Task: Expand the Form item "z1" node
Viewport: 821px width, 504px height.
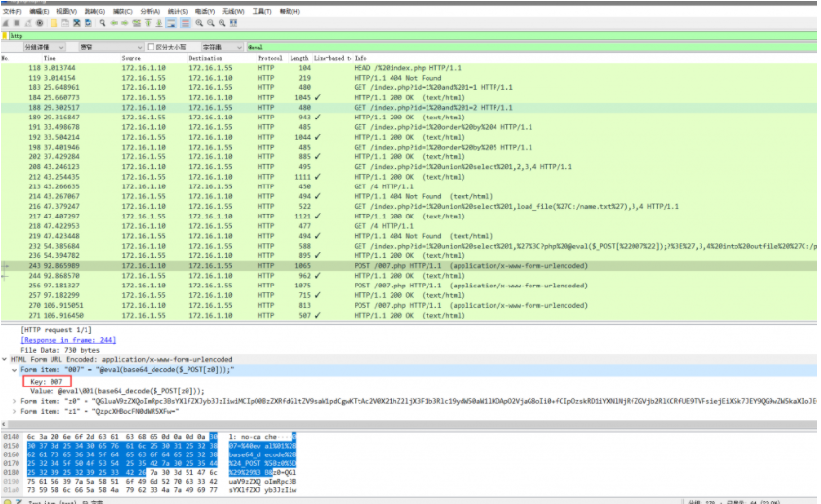Action: tap(15, 411)
